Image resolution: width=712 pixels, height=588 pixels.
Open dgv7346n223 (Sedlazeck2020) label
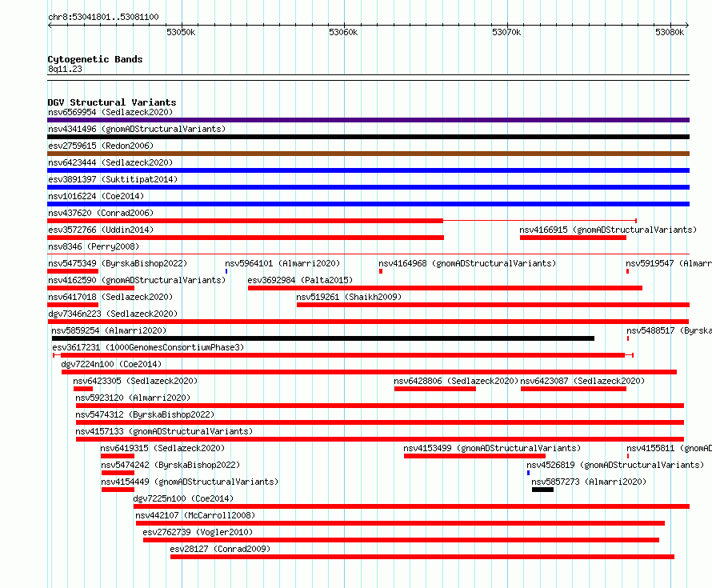tap(113, 314)
